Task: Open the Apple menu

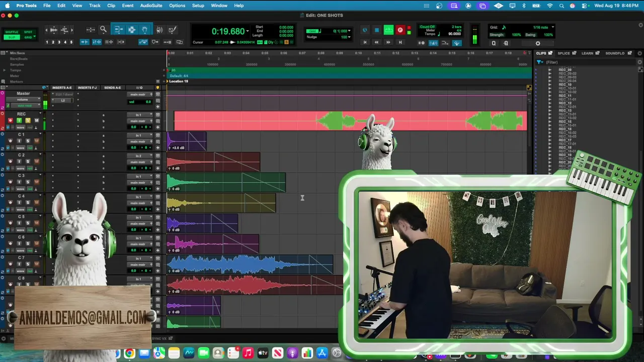Action: point(7,6)
